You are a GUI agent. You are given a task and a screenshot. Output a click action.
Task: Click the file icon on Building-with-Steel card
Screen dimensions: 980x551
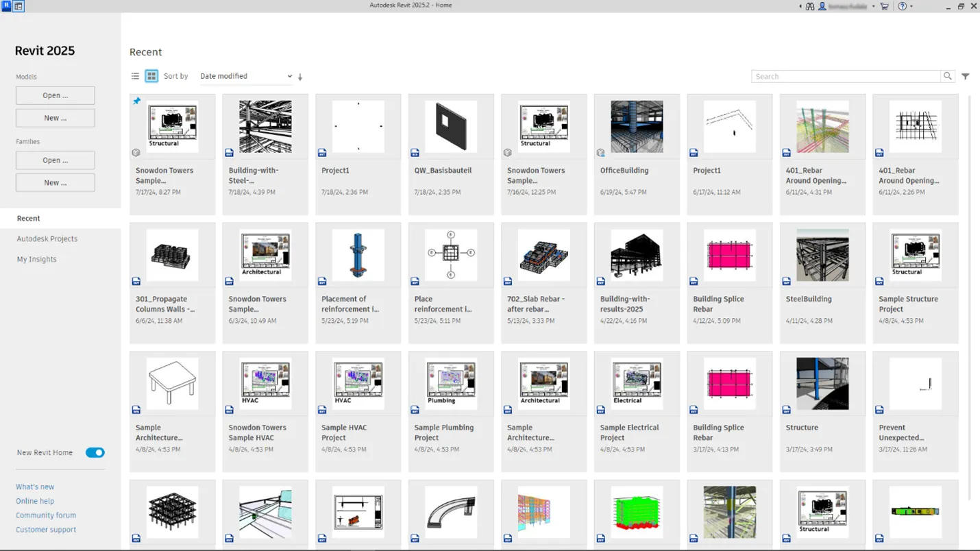click(x=229, y=153)
